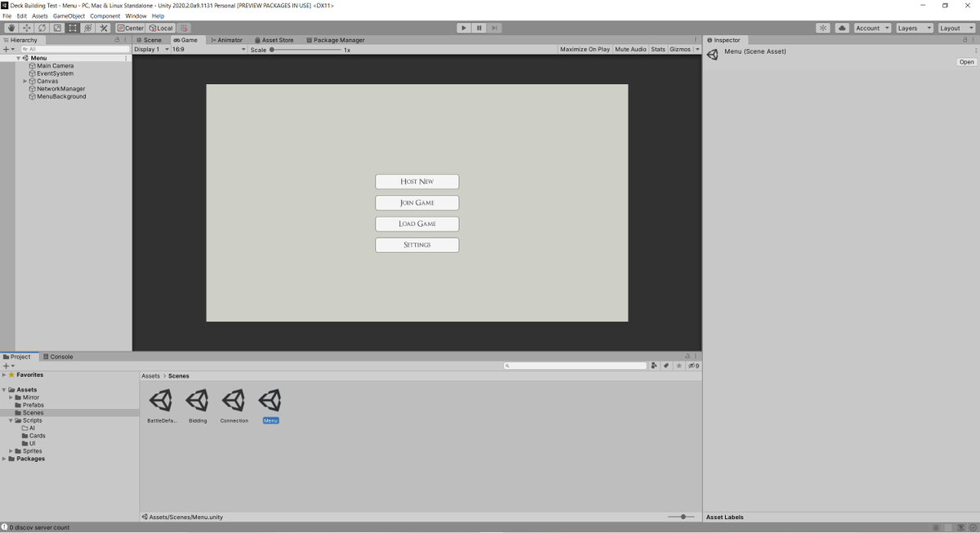
Task: Collapse the Menu scene in Hierarchy
Action: pyautogui.click(x=19, y=58)
